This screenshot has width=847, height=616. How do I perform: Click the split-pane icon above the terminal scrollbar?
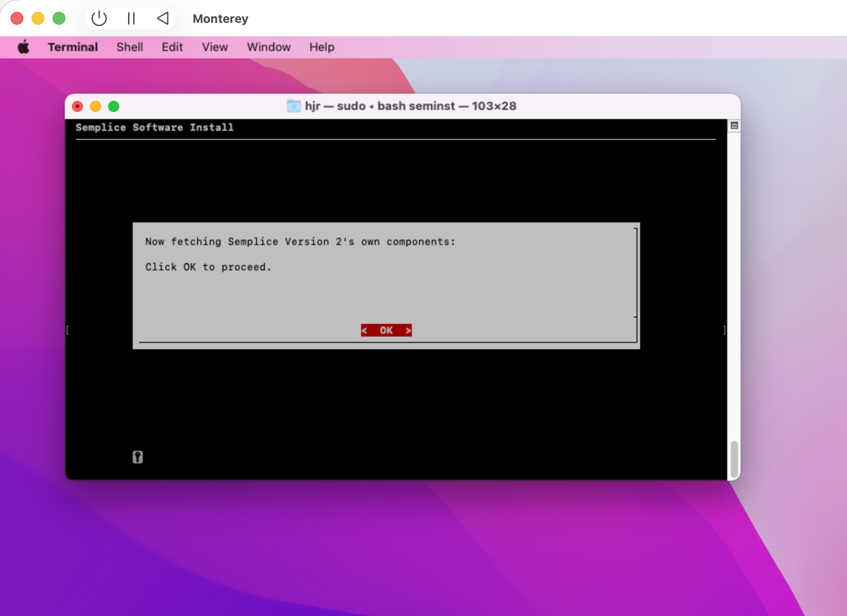(x=734, y=125)
